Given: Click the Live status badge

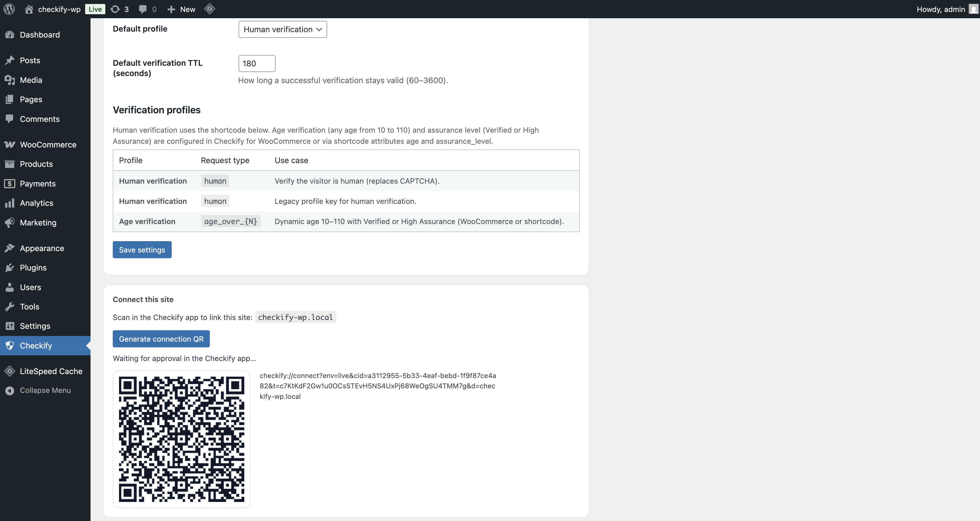Looking at the screenshot, I should click(95, 9).
